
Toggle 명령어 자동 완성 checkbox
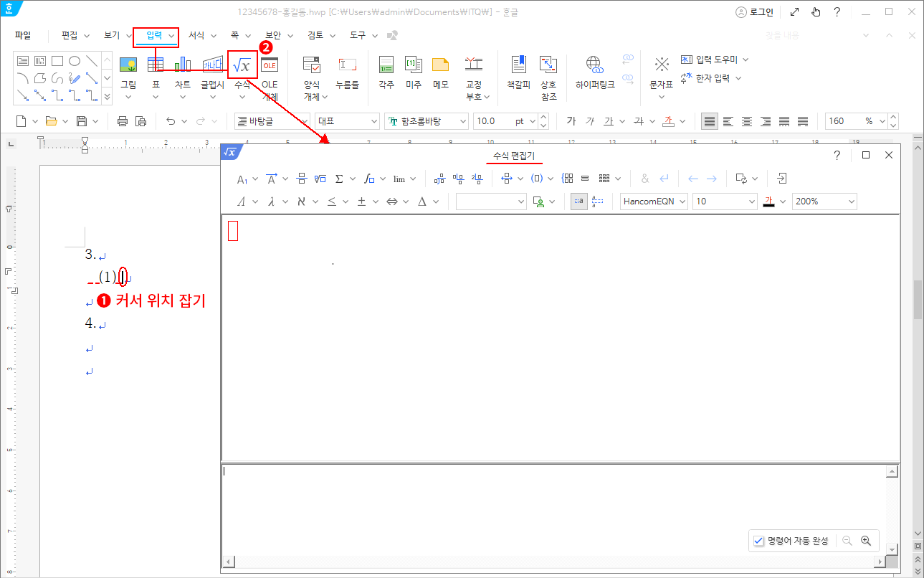click(x=760, y=541)
